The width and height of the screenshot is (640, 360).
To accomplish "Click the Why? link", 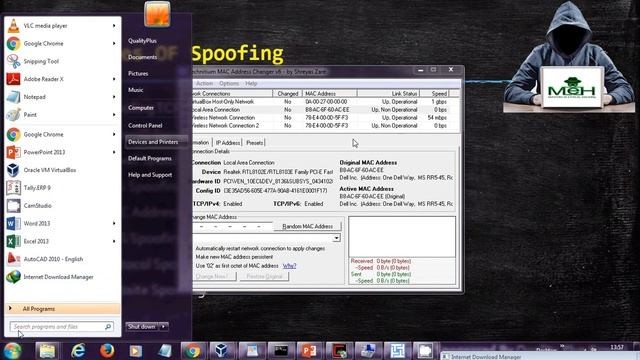I will coord(289,266).
